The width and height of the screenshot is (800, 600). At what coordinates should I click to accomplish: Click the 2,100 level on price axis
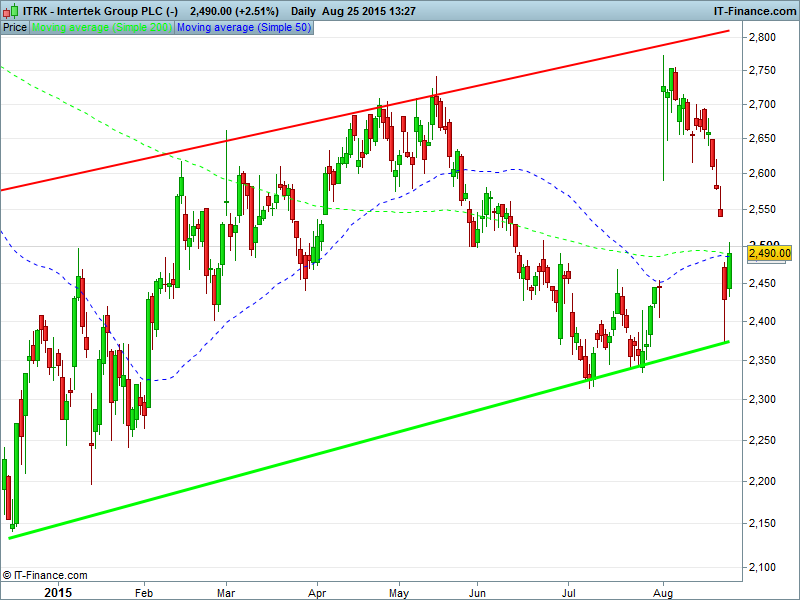(x=762, y=567)
